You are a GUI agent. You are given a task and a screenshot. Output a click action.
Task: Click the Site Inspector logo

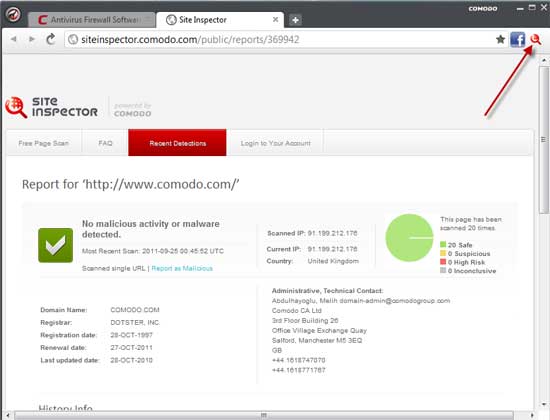[52, 107]
